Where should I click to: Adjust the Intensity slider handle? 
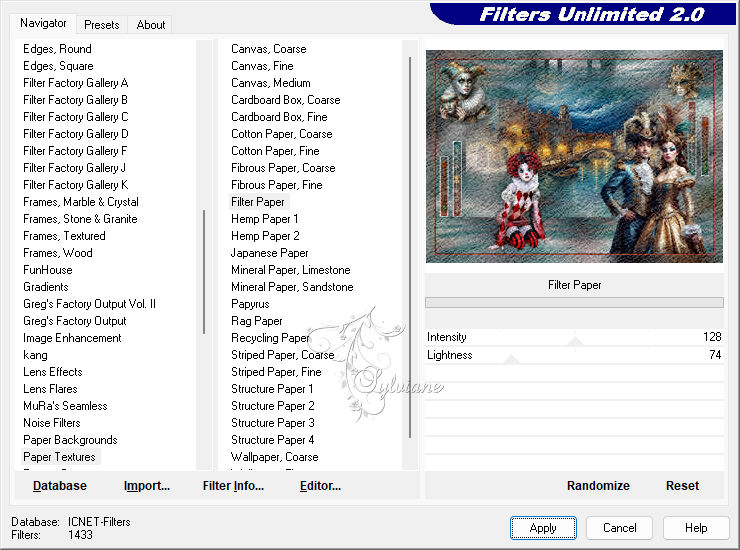pyautogui.click(x=575, y=340)
